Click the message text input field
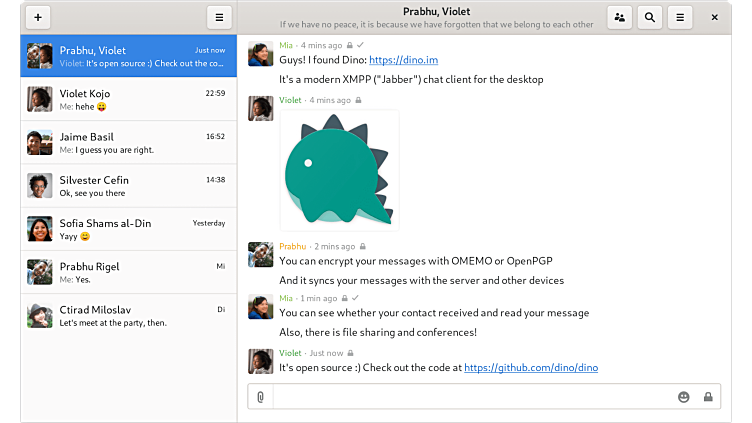Image resolution: width=752 pixels, height=423 pixels. click(x=470, y=397)
